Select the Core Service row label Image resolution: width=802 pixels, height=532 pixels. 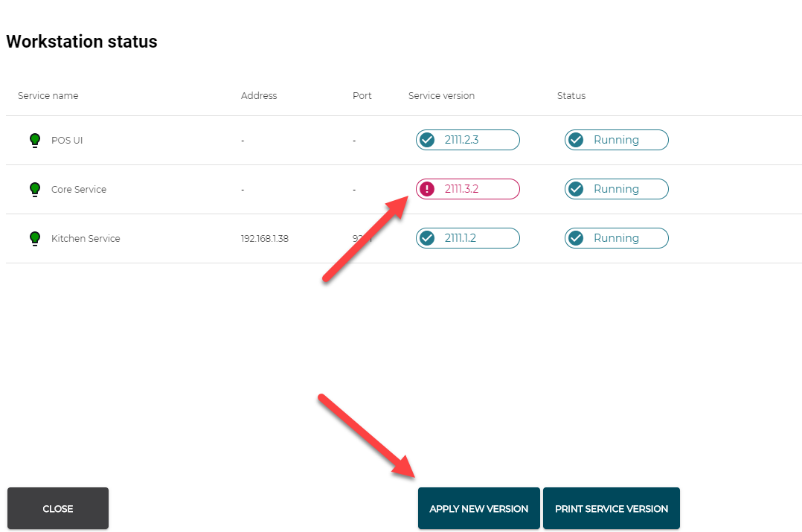click(x=79, y=189)
